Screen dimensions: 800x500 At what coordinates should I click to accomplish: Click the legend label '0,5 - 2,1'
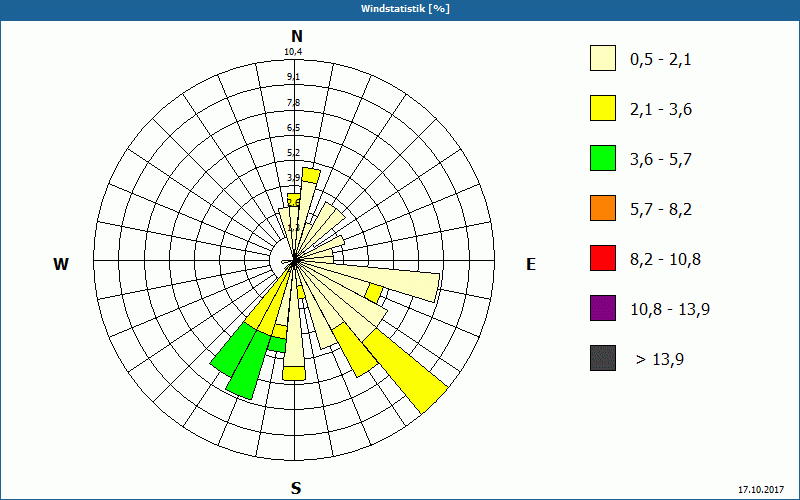[x=661, y=60]
